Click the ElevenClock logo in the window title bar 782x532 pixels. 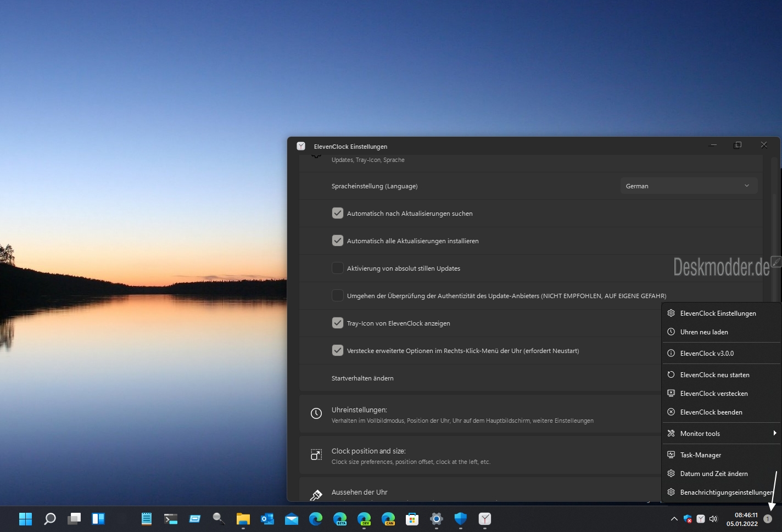(301, 146)
